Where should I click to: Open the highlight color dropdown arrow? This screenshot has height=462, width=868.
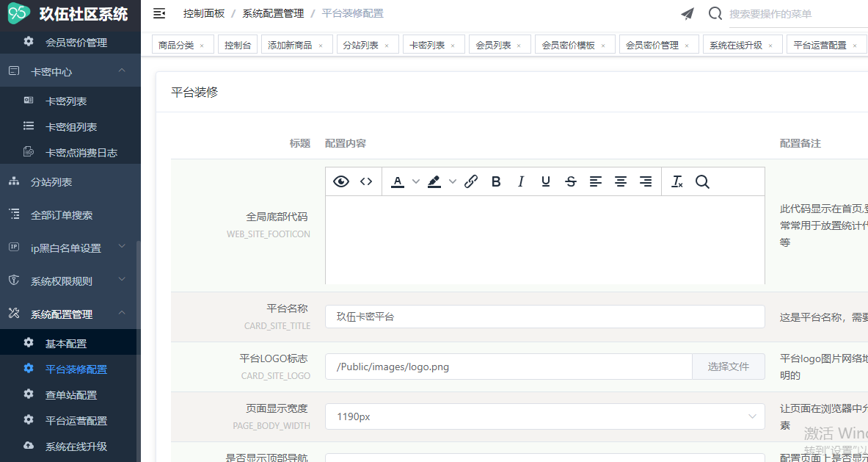click(x=453, y=181)
